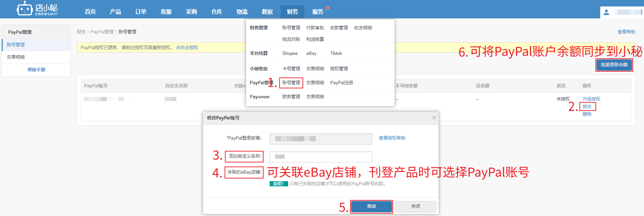644x216 pixels.
Task: Open the 仓库 top menu
Action: [x=217, y=12]
